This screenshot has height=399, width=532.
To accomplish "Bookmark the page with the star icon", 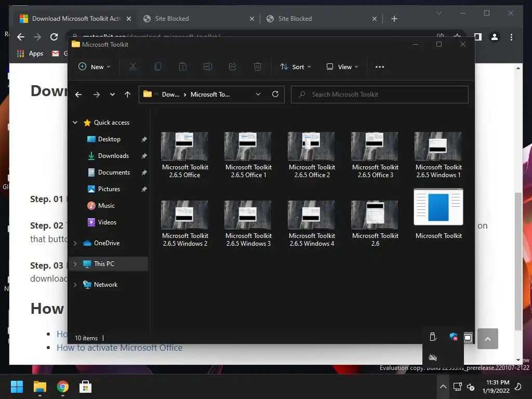I will [x=457, y=36].
